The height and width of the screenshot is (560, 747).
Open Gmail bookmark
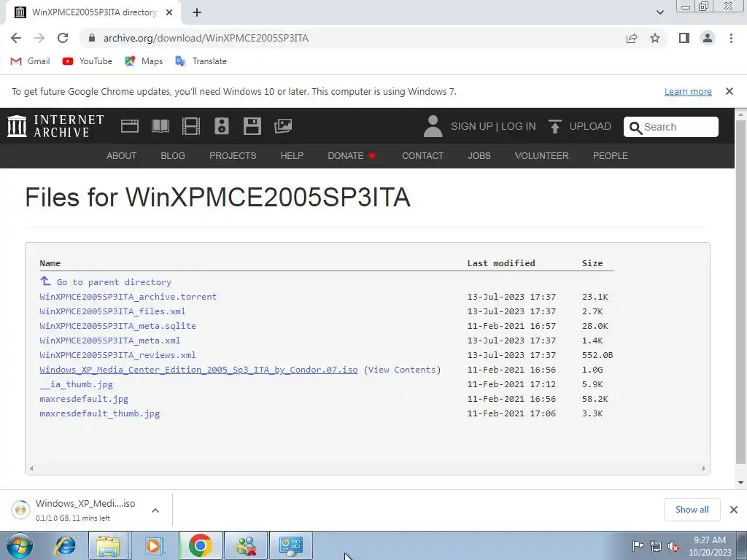pos(30,61)
